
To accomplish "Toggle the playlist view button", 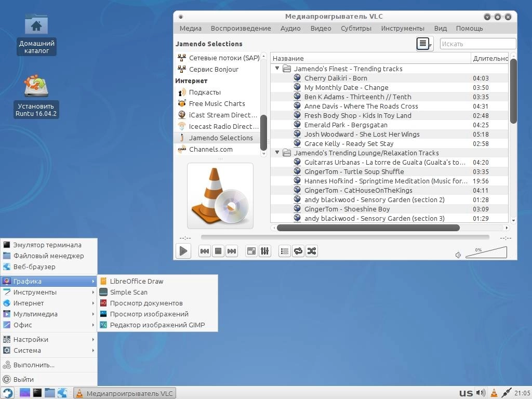I will [285, 251].
